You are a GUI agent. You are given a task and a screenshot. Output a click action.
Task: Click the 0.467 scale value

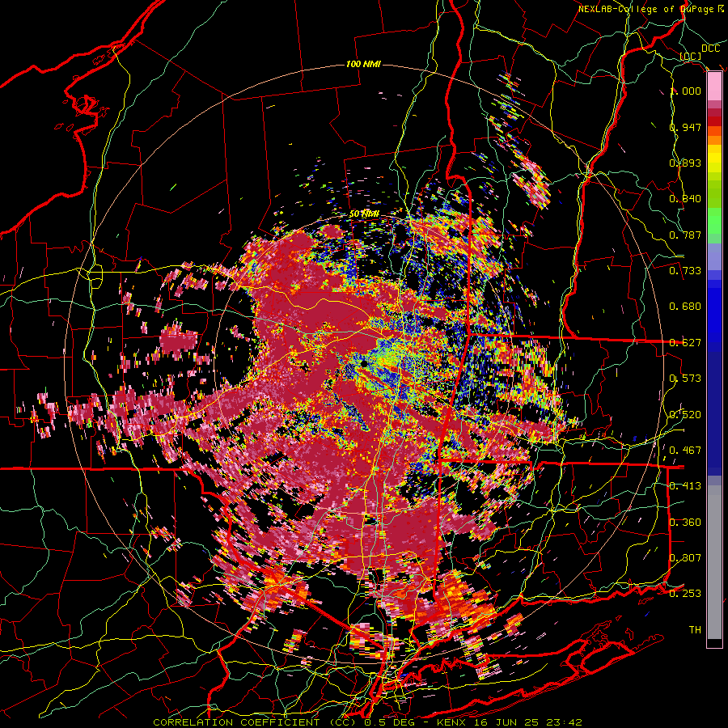click(x=685, y=451)
